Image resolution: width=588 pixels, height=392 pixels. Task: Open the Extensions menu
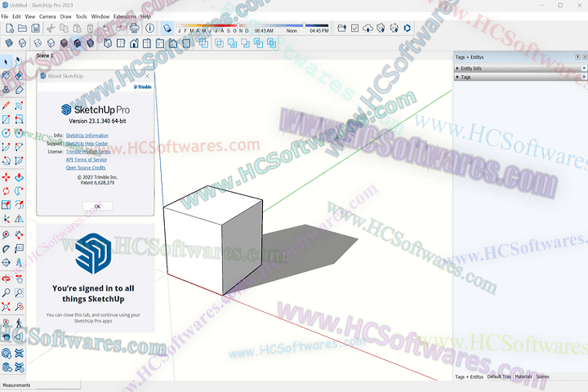125,16
